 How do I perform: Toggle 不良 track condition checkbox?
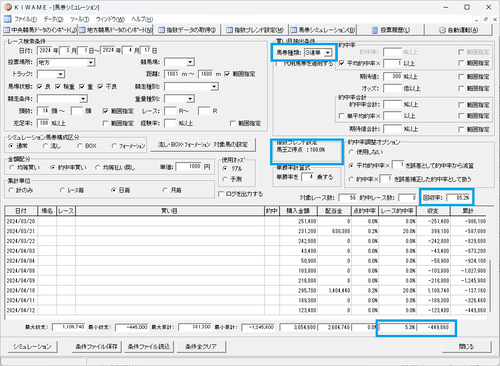[100, 87]
